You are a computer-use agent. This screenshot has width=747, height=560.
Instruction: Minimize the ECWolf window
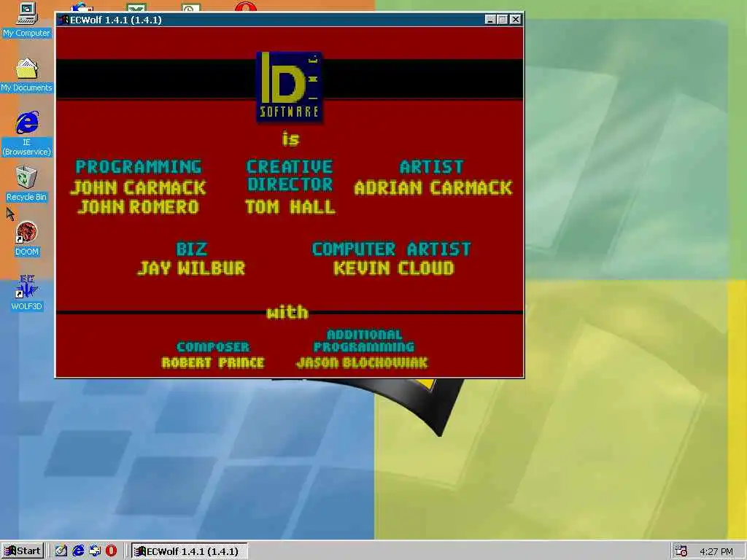pyautogui.click(x=490, y=20)
